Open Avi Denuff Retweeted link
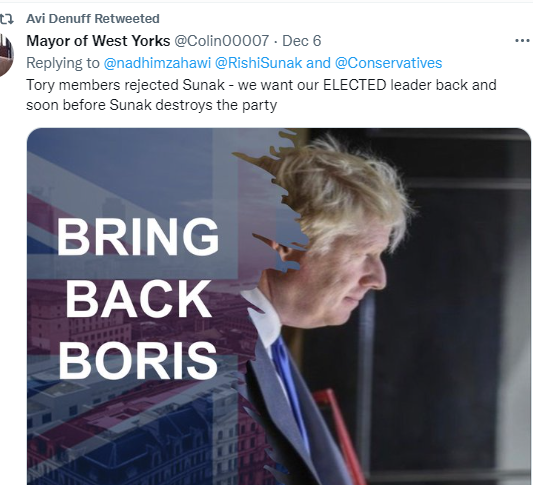The image size is (533, 485). coord(93,19)
